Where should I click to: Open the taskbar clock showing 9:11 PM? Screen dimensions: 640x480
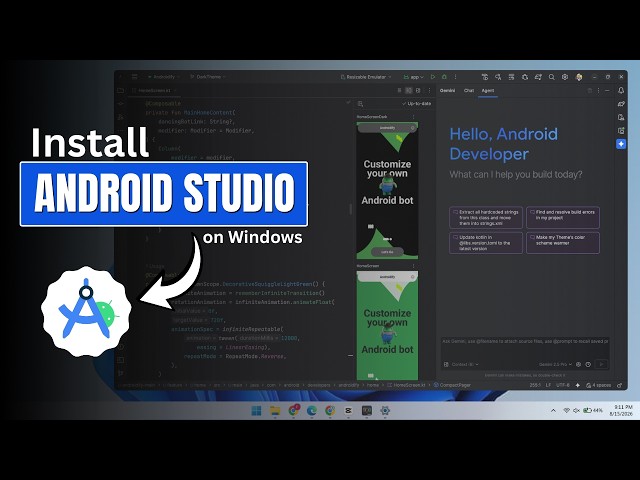(x=621, y=410)
